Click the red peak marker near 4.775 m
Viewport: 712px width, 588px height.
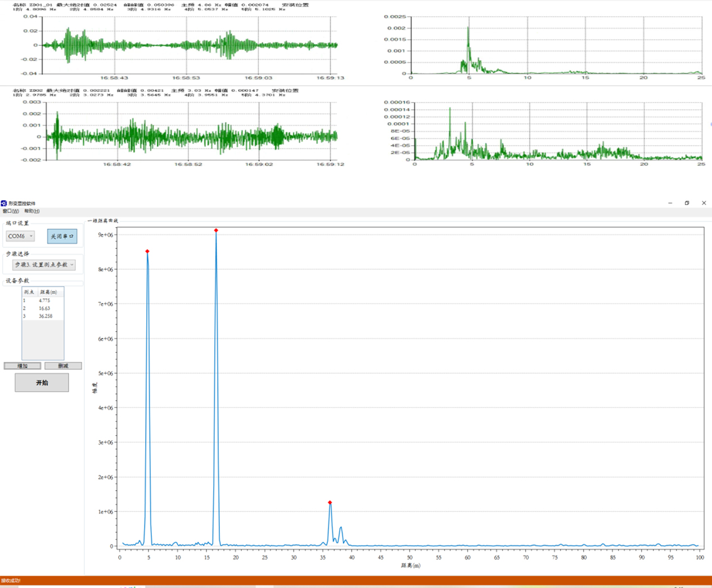(147, 251)
